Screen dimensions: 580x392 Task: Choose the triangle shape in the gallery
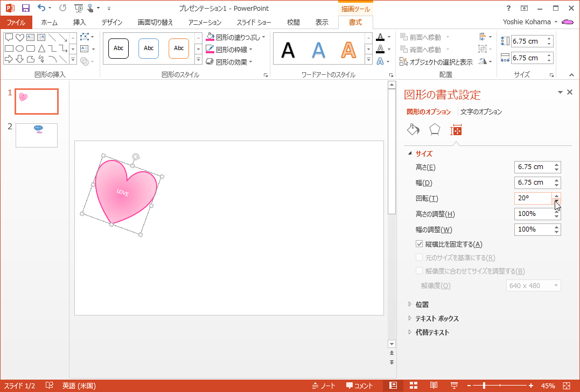click(x=41, y=48)
